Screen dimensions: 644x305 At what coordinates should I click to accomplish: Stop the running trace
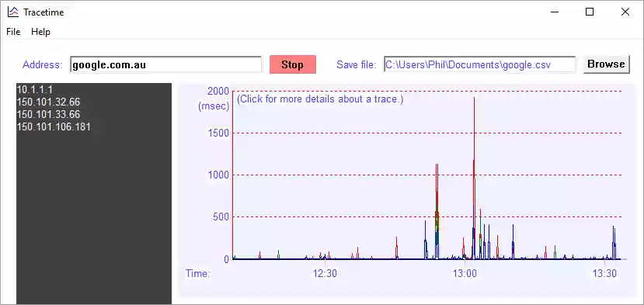point(292,64)
